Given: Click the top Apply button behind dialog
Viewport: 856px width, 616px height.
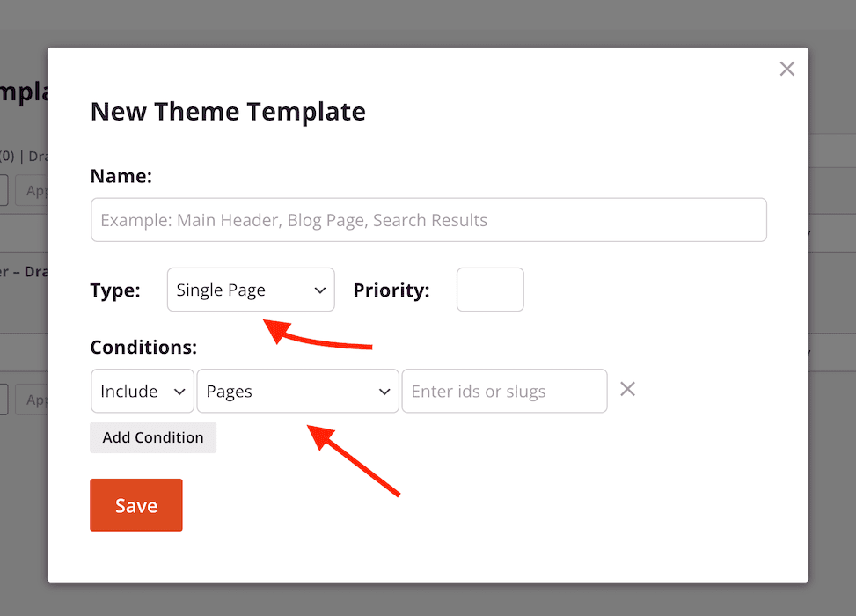Looking at the screenshot, I should (33, 189).
